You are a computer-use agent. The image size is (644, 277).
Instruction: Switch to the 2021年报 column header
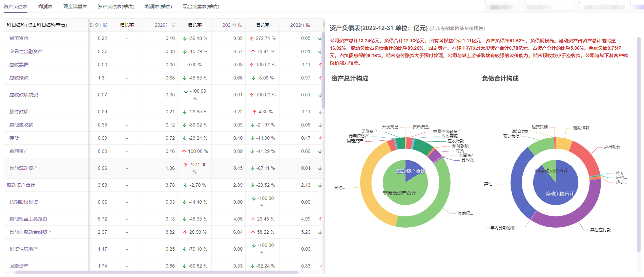point(232,25)
